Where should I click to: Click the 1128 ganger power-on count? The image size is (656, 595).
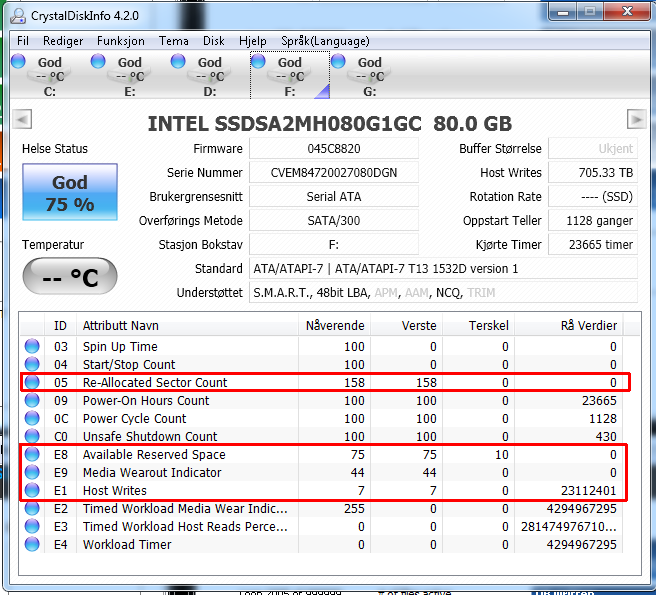[593, 221]
